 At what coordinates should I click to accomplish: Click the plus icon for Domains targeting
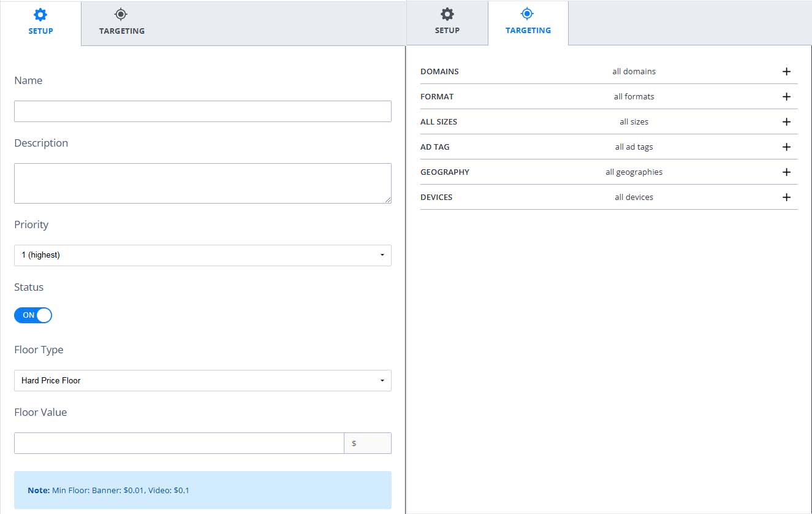786,72
